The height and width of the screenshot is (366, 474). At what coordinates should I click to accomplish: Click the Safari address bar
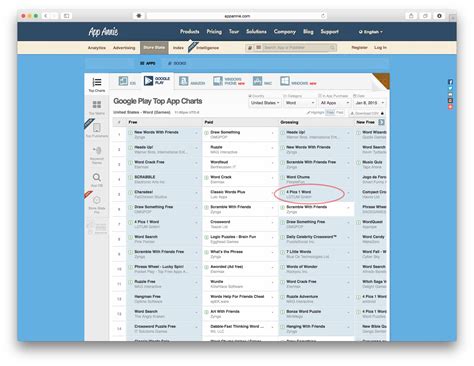click(x=237, y=16)
